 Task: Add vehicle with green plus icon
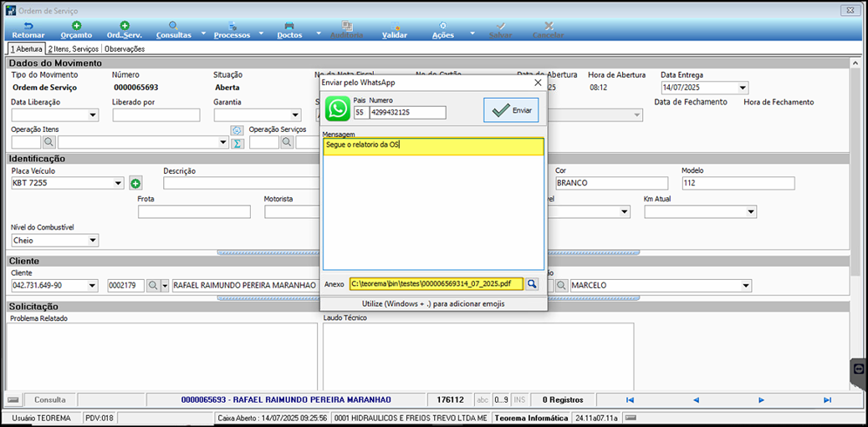click(135, 183)
